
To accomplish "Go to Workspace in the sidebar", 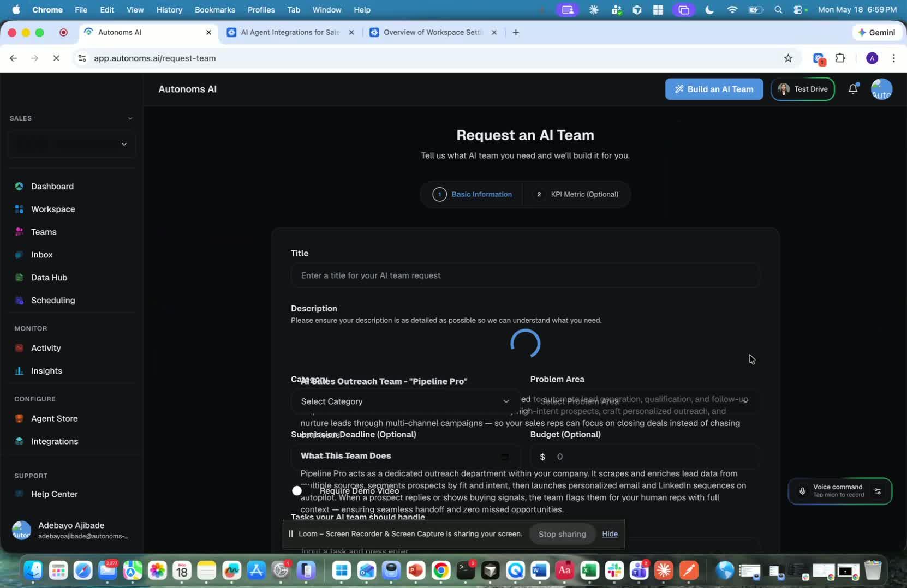I will (53, 209).
